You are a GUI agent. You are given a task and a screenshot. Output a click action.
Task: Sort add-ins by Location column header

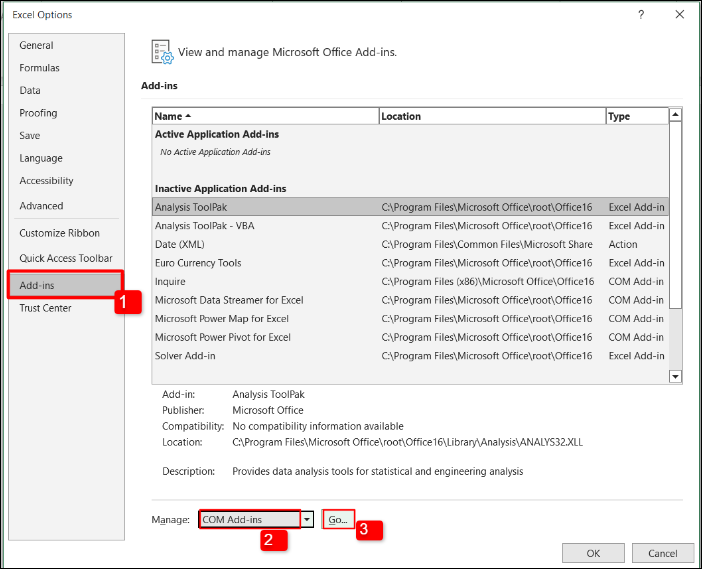tap(491, 116)
